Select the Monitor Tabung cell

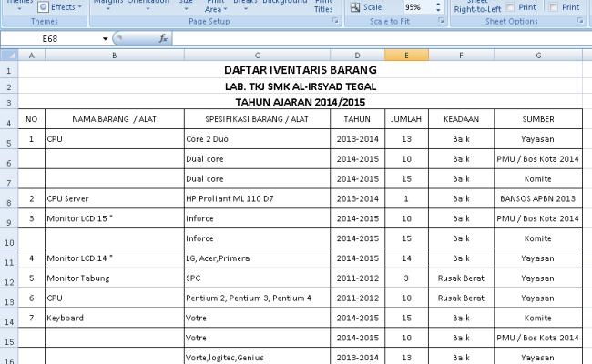click(115, 278)
